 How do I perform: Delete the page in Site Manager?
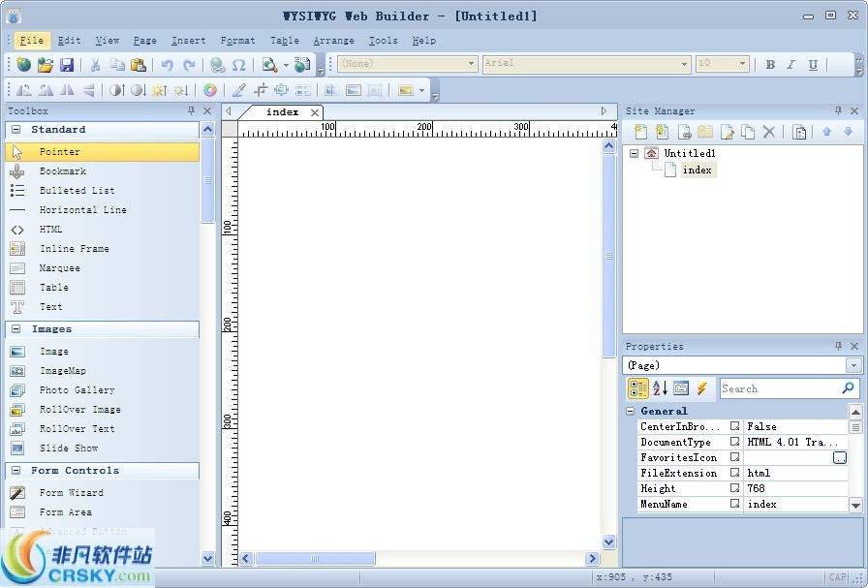[x=769, y=132]
